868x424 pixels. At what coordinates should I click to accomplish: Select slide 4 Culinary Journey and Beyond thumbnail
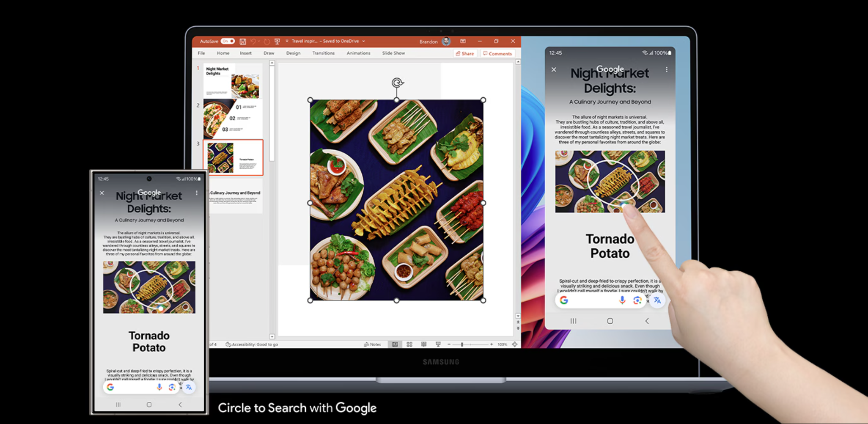click(x=235, y=195)
